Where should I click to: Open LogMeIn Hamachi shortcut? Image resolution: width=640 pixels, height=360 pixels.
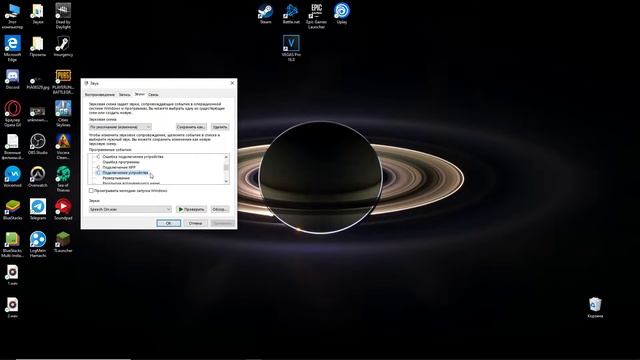click(38, 244)
